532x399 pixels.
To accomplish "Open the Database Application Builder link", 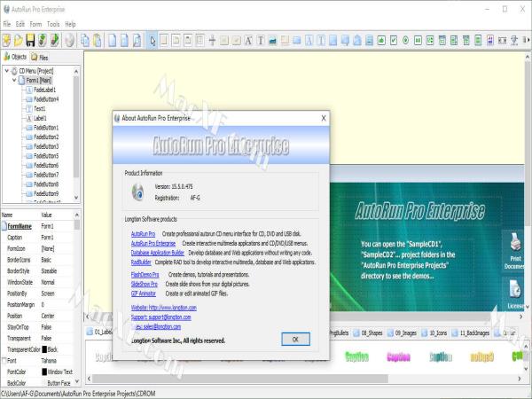I will 158,253.
